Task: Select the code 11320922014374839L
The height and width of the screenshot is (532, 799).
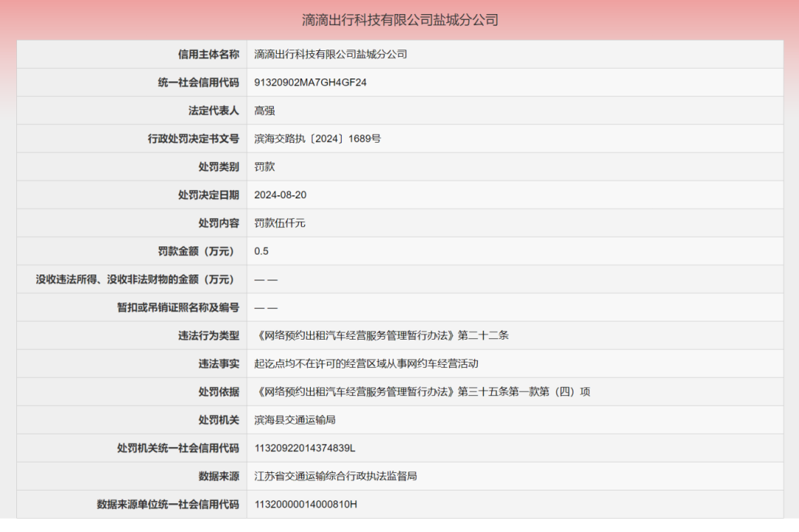Action: pos(305,448)
